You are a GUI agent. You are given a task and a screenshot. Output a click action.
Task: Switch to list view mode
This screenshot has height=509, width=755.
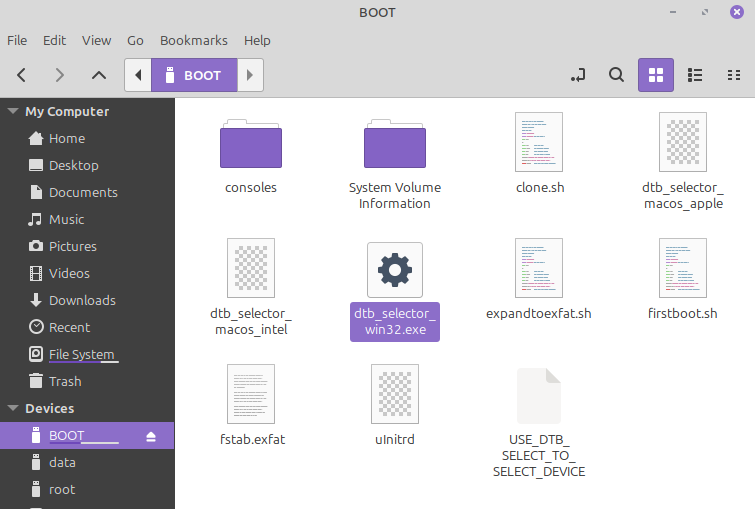(x=696, y=75)
